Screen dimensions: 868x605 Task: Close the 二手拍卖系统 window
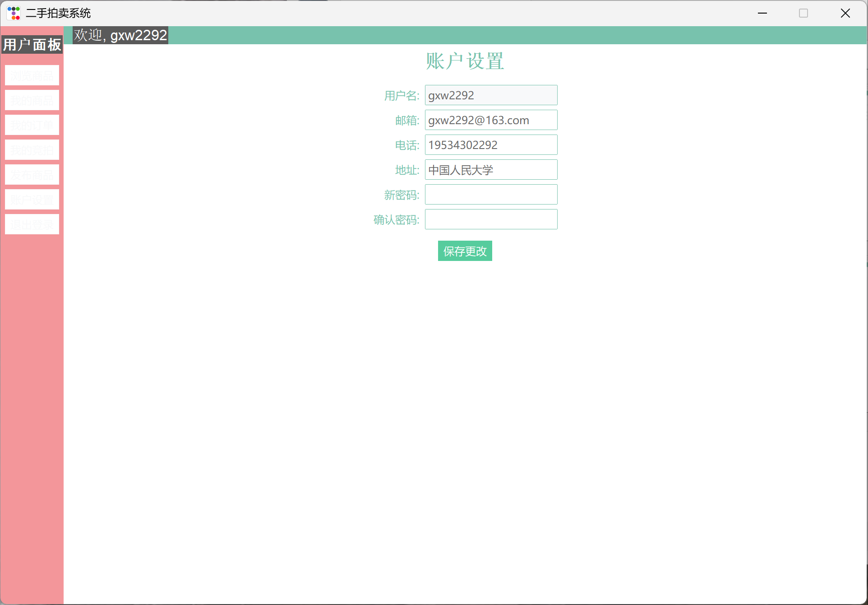click(845, 13)
